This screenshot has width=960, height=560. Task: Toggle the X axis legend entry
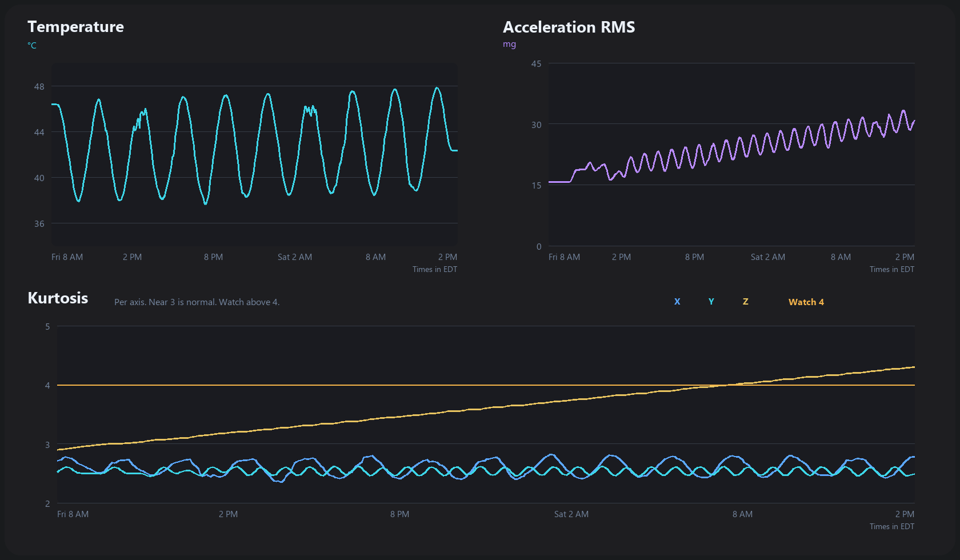click(677, 302)
